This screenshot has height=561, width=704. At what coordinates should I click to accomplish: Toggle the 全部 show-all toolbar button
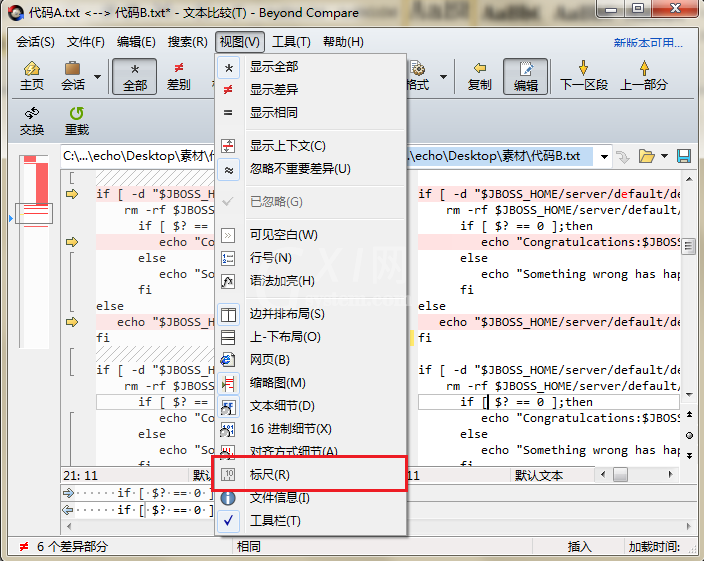tap(135, 76)
